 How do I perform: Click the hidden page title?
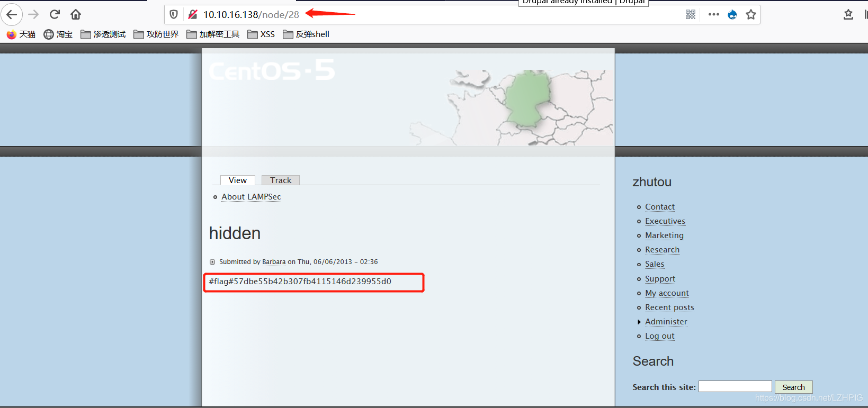(x=235, y=233)
